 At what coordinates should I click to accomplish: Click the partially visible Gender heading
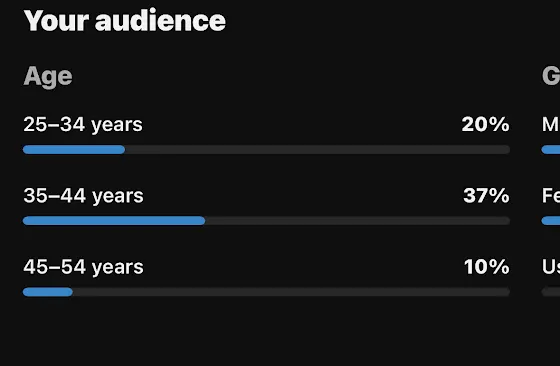[551, 76]
